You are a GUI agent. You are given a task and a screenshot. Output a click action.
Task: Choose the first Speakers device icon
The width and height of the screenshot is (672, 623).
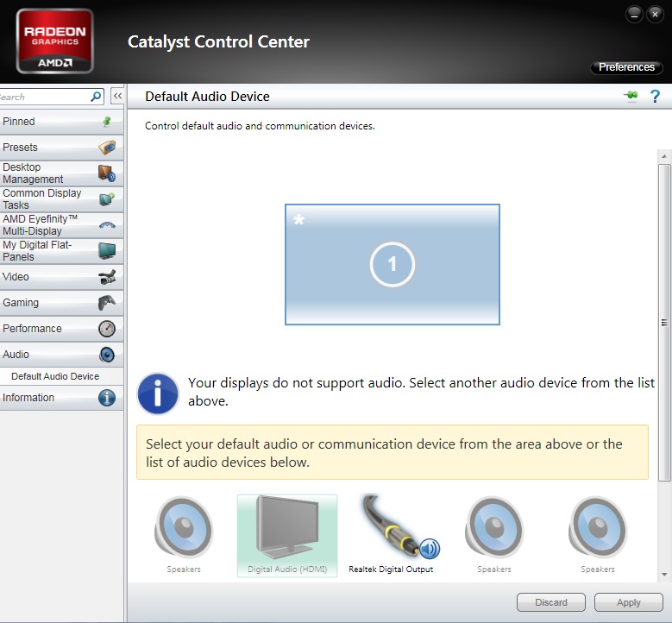pos(183,532)
